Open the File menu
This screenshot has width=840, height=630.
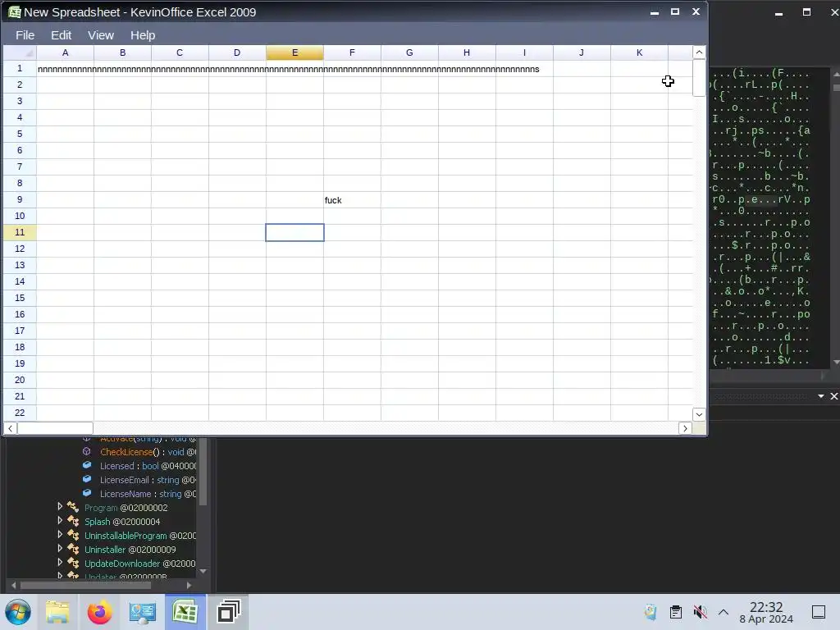(x=25, y=35)
